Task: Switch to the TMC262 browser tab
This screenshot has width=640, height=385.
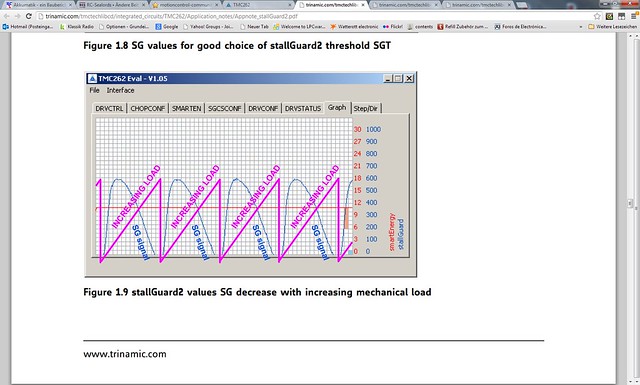Action: pos(258,5)
